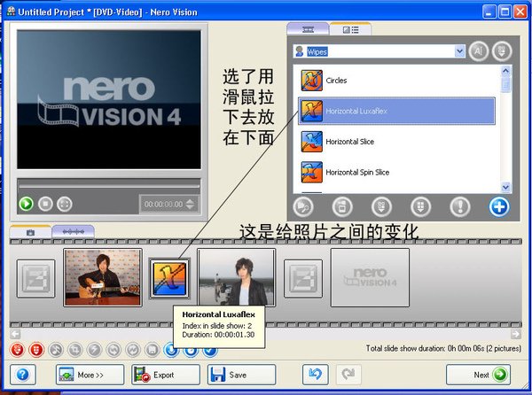This screenshot has height=395, width=532.
Task: Click the Horizontal Luxaflex transition in storyboard
Action: point(169,278)
